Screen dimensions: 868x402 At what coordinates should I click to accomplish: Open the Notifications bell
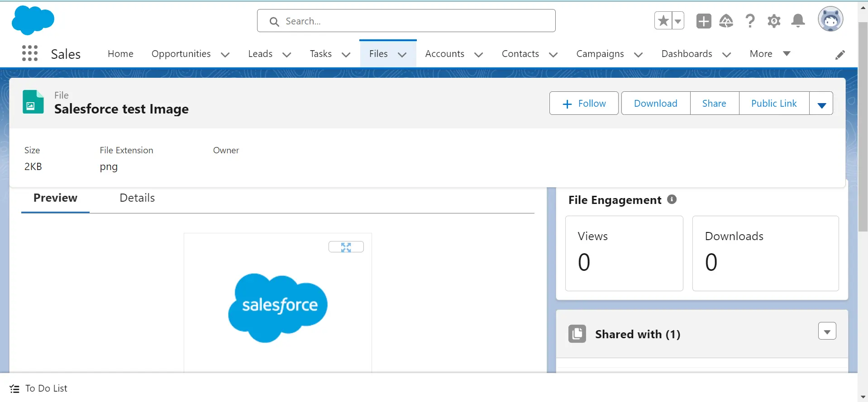[x=798, y=21]
